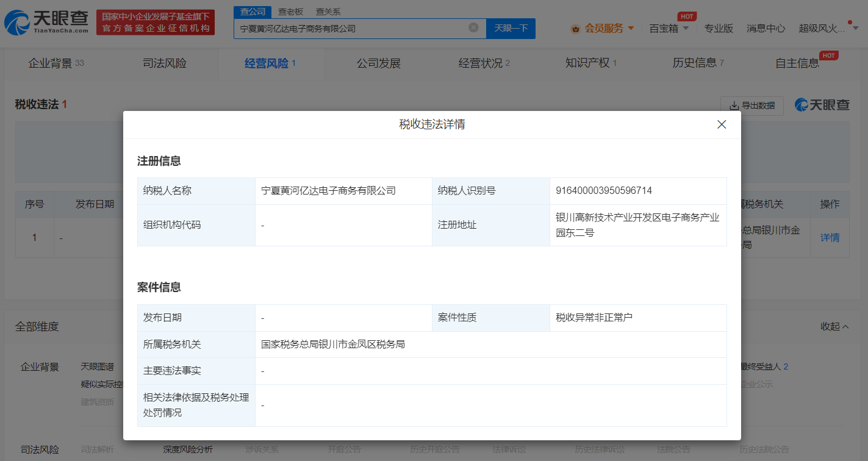Open the 详情 link in the table row
868x461 pixels.
click(x=830, y=237)
